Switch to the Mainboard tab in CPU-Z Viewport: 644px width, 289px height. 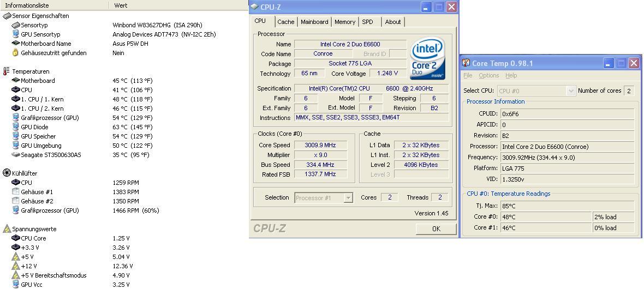pos(314,22)
